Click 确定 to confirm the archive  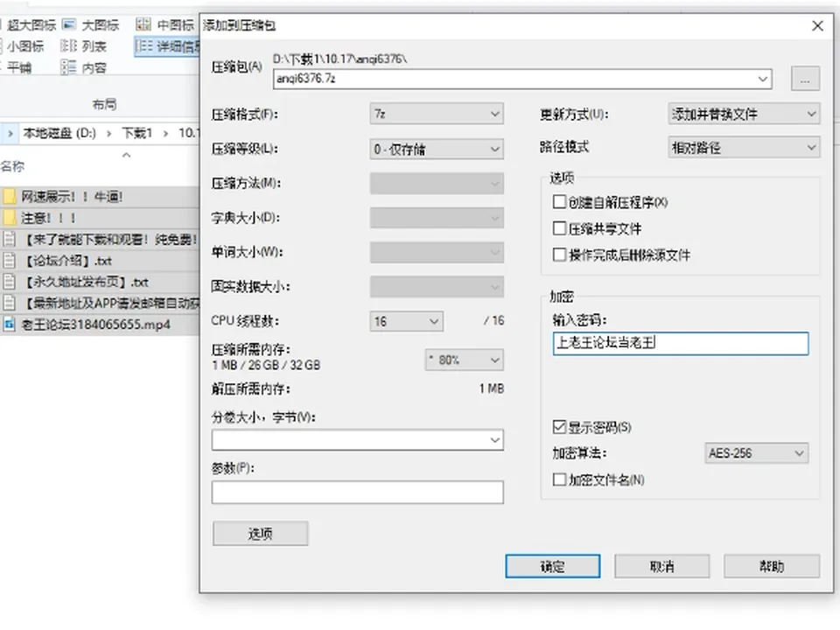(x=552, y=566)
